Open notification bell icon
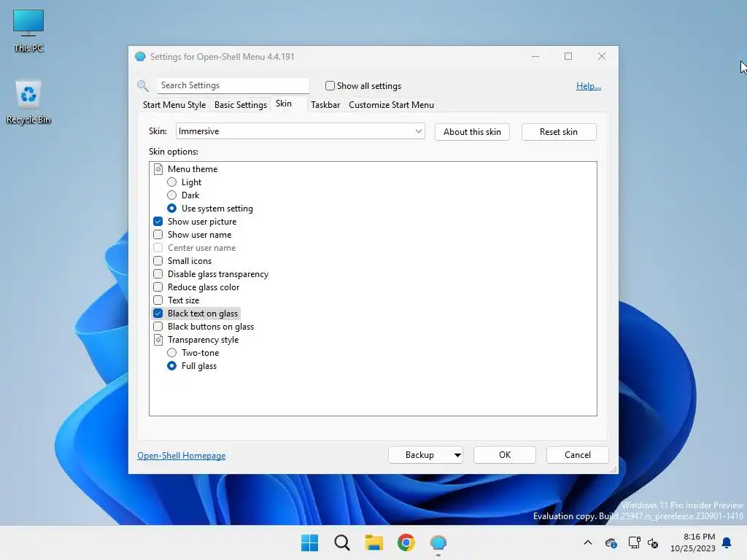The height and width of the screenshot is (560, 747). 727,542
